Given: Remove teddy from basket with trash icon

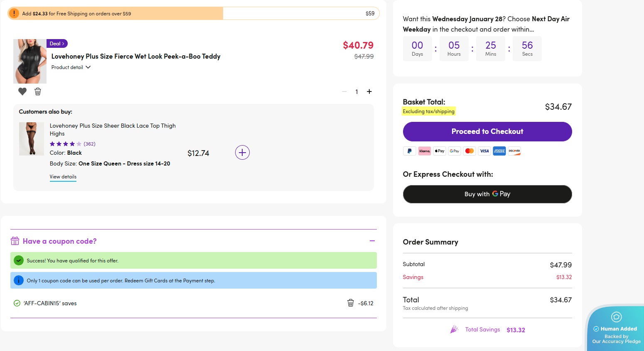Looking at the screenshot, I should pos(38,91).
